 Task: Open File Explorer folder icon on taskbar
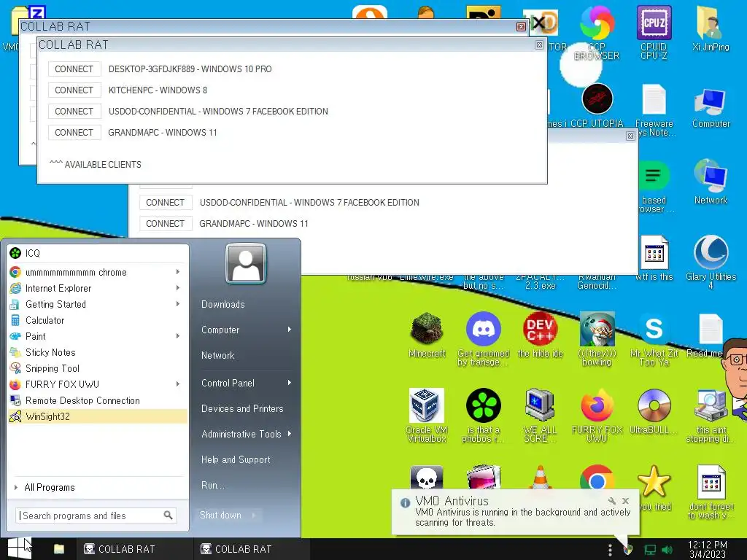click(x=59, y=549)
